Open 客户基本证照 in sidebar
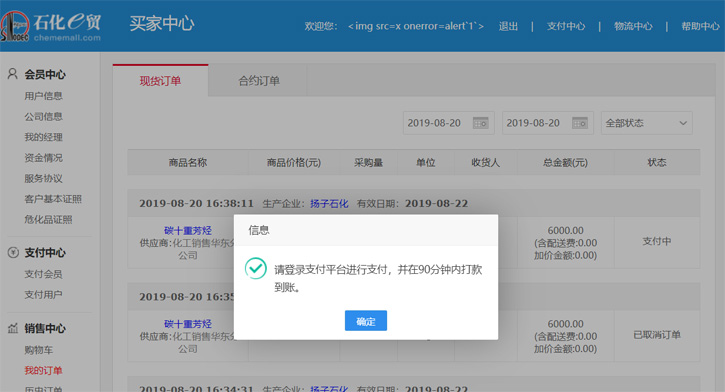 (53, 199)
